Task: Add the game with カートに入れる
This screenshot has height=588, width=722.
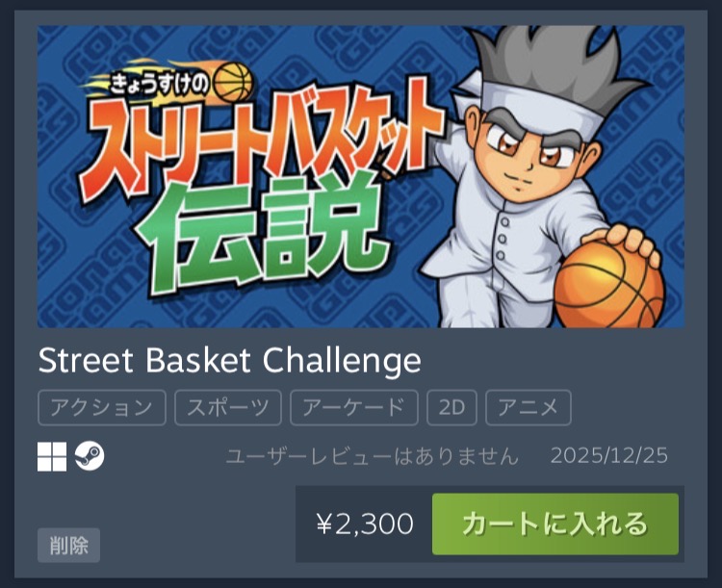Action: coord(555,524)
